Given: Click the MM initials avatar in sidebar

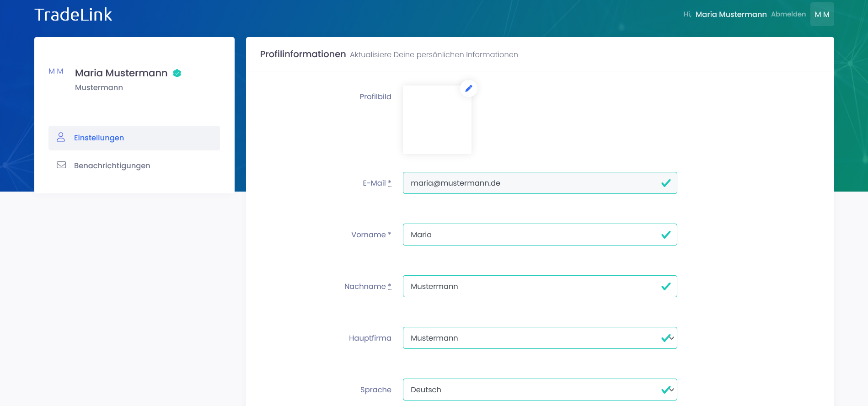Looking at the screenshot, I should [56, 71].
